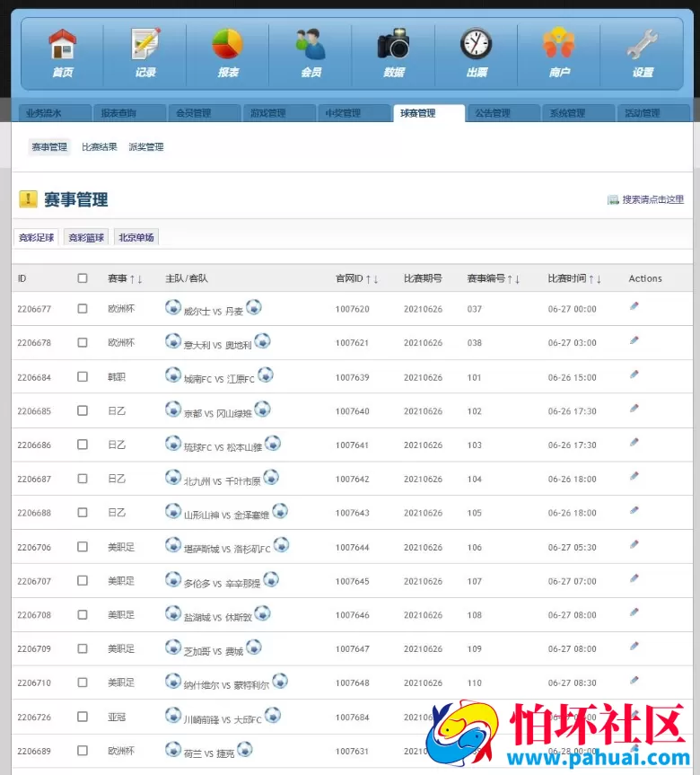The image size is (700, 775).
Task: Edit match 威尔士 VS 丹麦 pencil icon
Action: (634, 306)
